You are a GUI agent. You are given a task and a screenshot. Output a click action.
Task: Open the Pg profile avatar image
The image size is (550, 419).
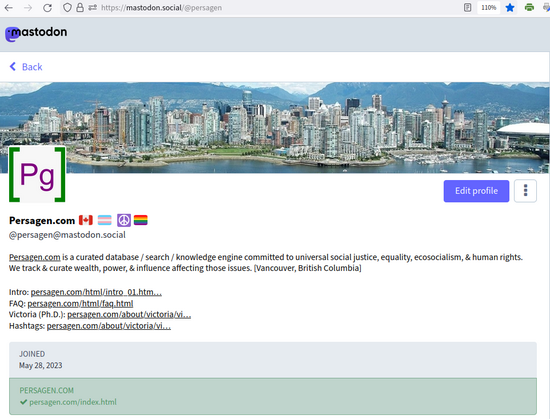37,174
